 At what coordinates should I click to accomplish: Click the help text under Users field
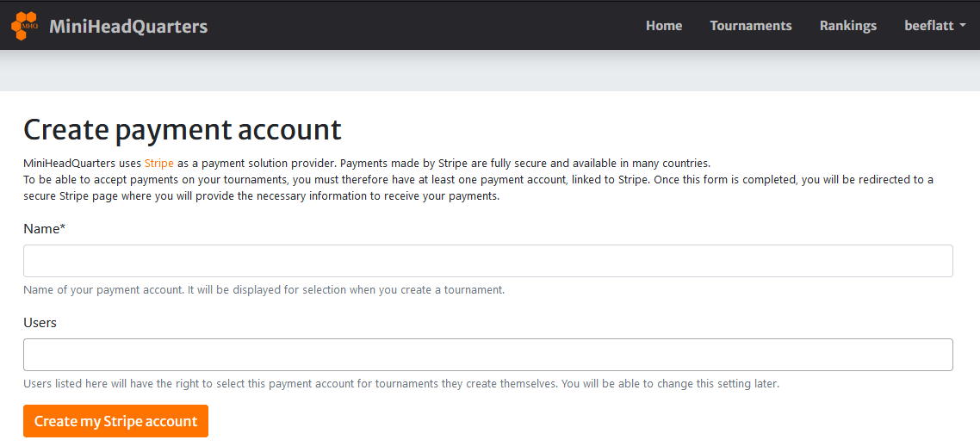pos(400,384)
